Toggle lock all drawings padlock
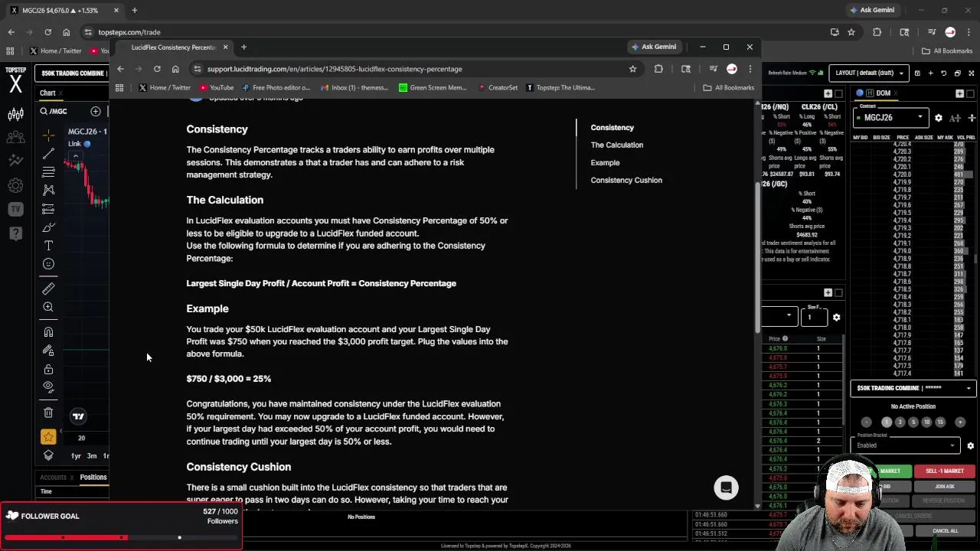This screenshot has height=551, width=980. 48,369
